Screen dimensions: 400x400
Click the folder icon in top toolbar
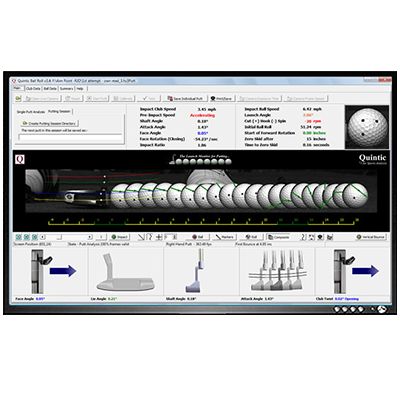pos(18,98)
